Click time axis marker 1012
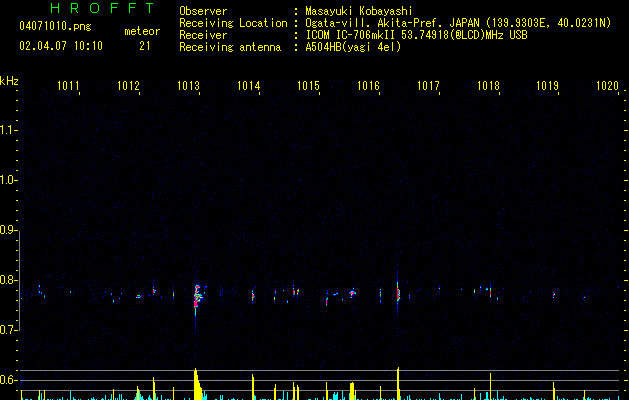Screen dimensions: 629x400 [x=128, y=86]
